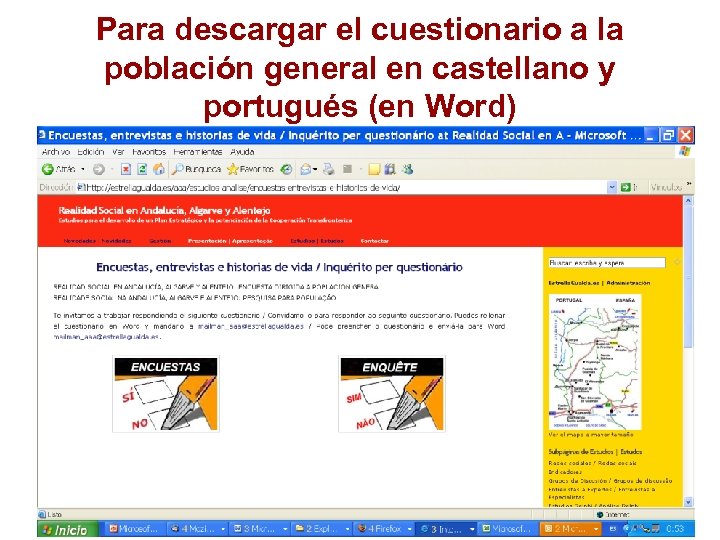
Task: Open Ver el mapa a mayor tamaño link
Action: click(591, 434)
